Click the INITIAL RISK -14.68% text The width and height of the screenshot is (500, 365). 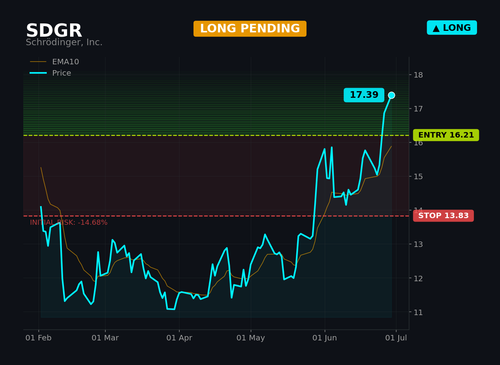point(69,222)
